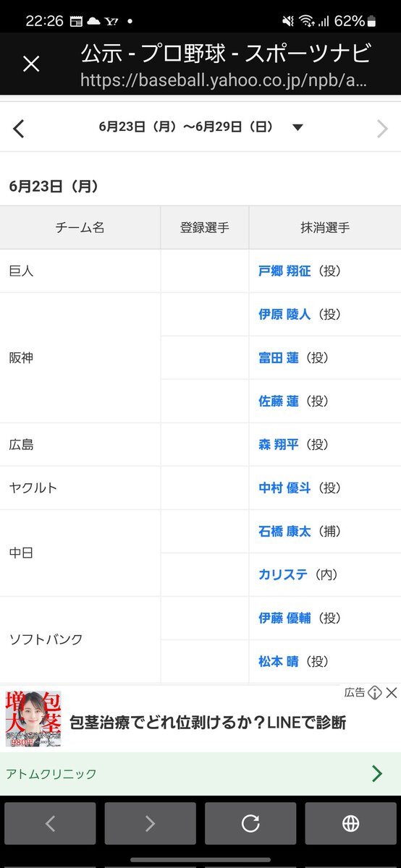This screenshot has height=868, width=401.
Task: Tap the browser forward button in the bottom bar
Action: point(150,823)
